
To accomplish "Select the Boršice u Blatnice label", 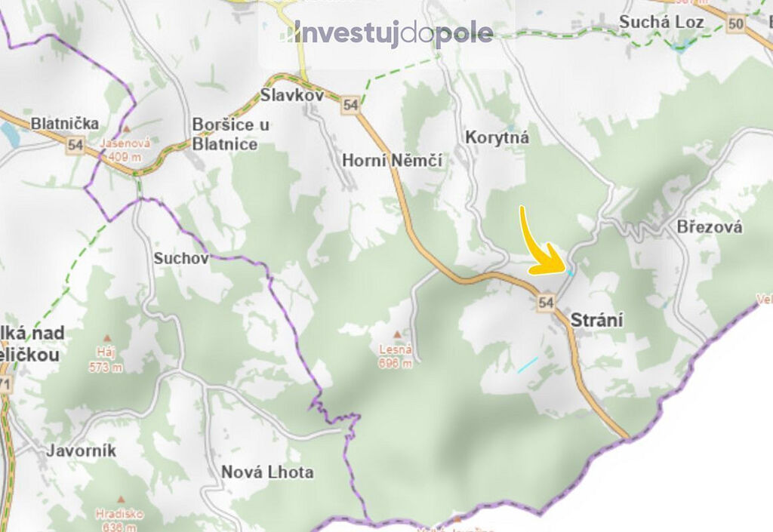I will pyautogui.click(x=231, y=134).
